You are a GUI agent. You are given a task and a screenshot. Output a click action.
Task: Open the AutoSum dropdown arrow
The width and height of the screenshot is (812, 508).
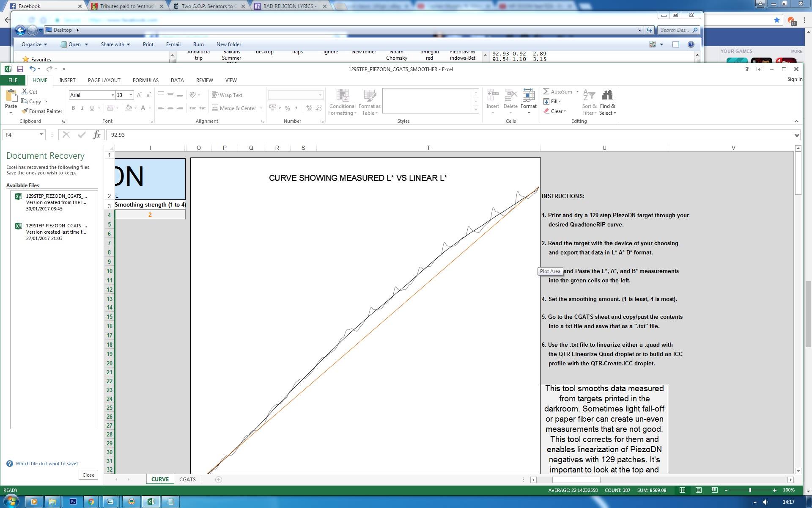point(577,92)
